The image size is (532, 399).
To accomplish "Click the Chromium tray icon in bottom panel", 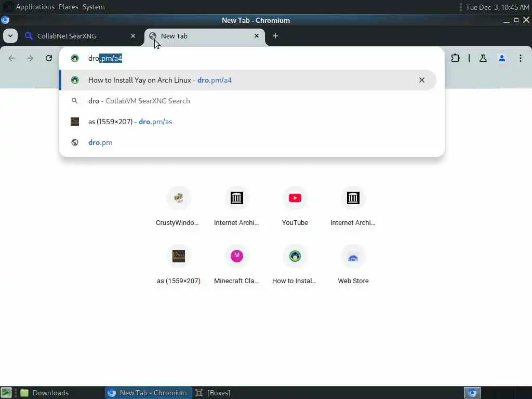I will [x=472, y=393].
